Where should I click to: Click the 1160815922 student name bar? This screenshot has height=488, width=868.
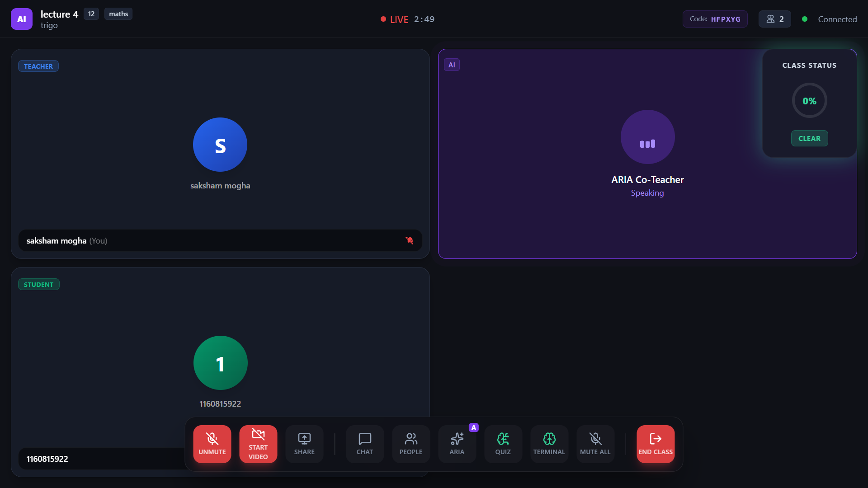click(x=102, y=459)
